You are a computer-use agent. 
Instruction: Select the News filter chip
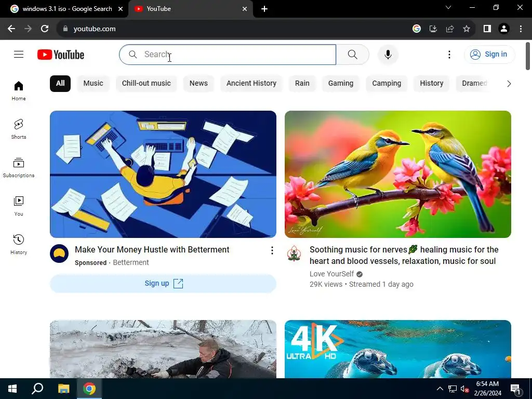pyautogui.click(x=198, y=84)
